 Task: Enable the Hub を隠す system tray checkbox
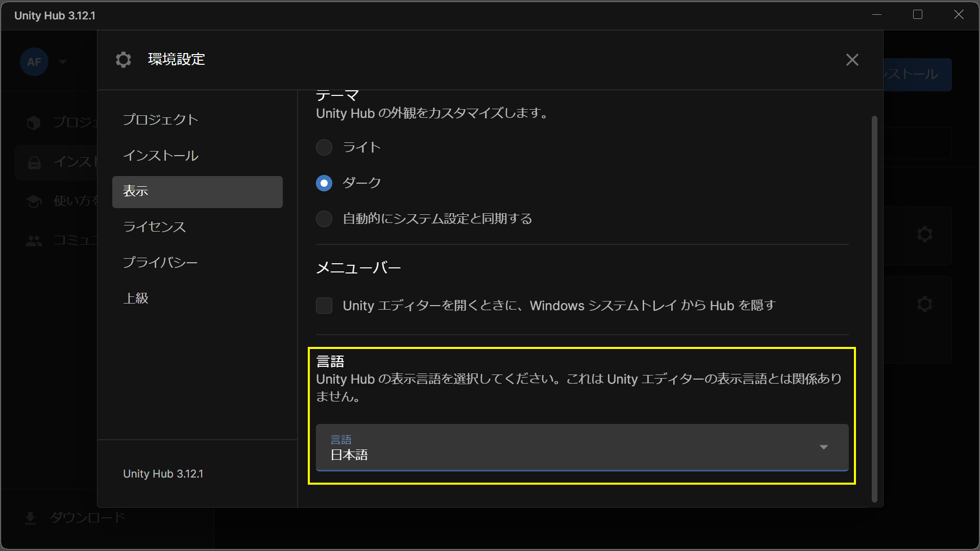324,306
